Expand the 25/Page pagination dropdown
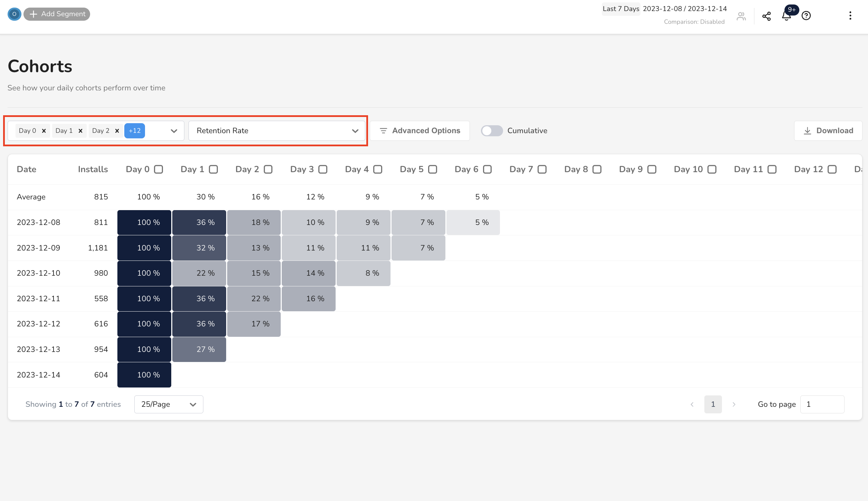Image resolution: width=868 pixels, height=501 pixels. (168, 404)
